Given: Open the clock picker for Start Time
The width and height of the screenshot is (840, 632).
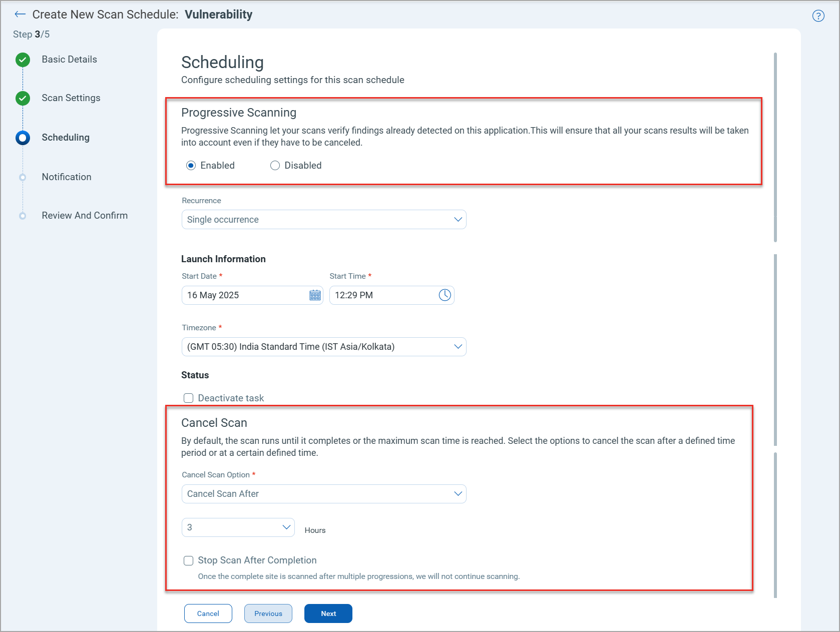Looking at the screenshot, I should pos(445,295).
